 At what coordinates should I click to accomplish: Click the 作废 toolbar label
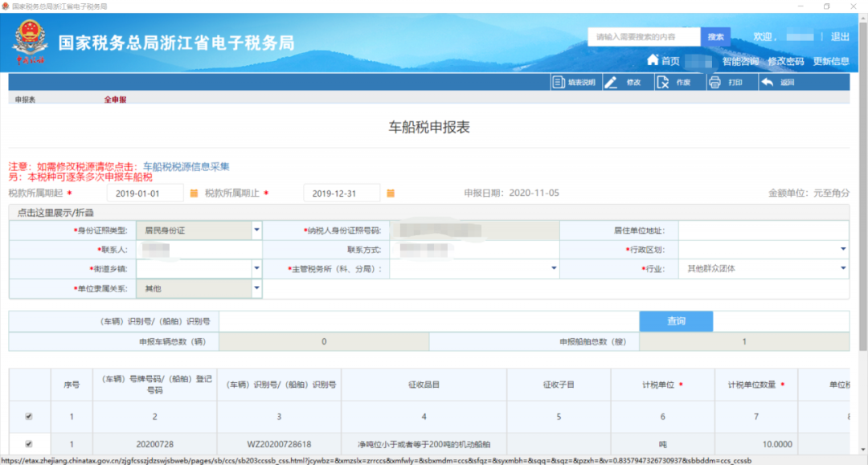tap(683, 83)
